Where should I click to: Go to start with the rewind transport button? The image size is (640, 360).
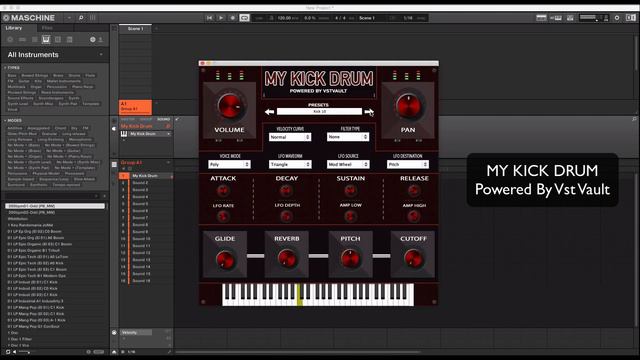click(x=209, y=18)
